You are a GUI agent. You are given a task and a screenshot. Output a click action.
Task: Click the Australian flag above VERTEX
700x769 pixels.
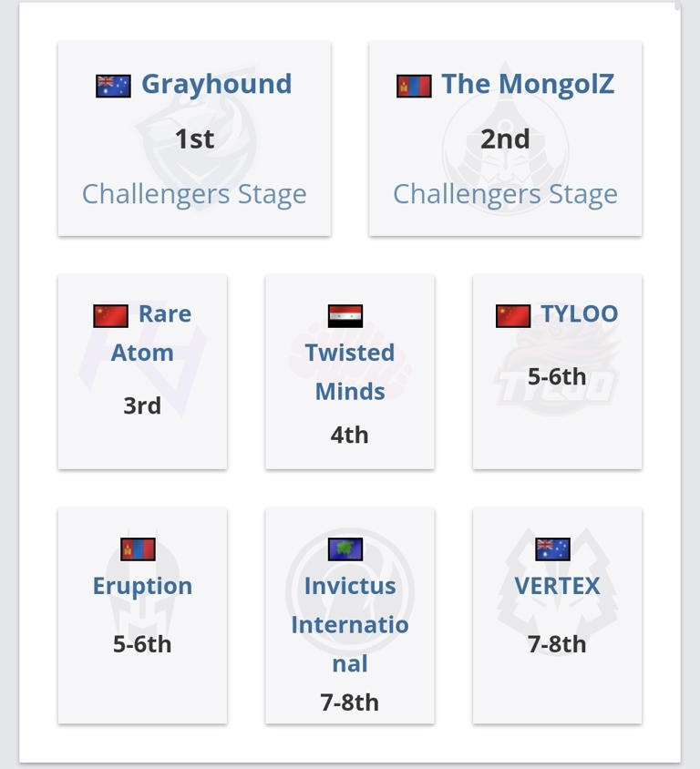click(552, 549)
